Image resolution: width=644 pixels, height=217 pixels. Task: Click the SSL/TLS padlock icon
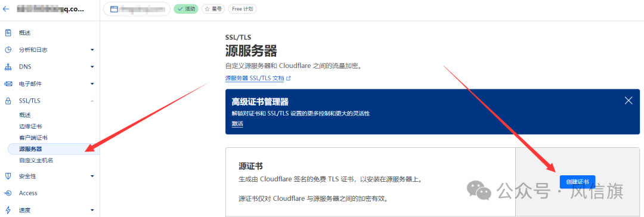point(8,101)
